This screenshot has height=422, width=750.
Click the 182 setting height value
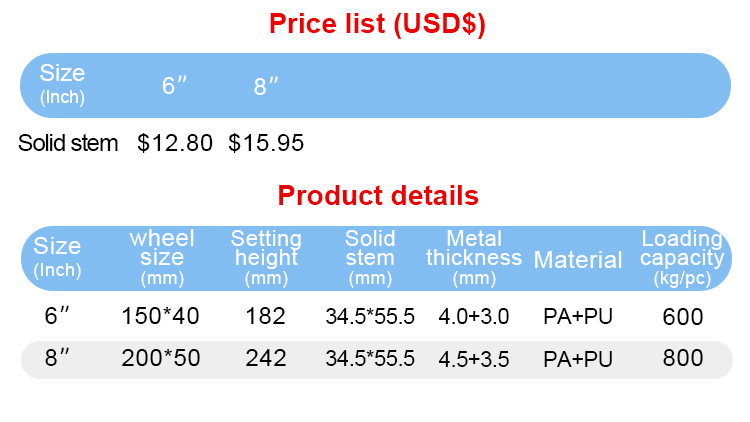[x=266, y=317]
